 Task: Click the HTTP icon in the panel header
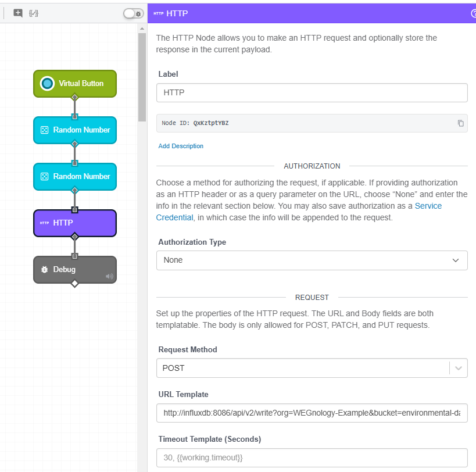[x=158, y=13]
